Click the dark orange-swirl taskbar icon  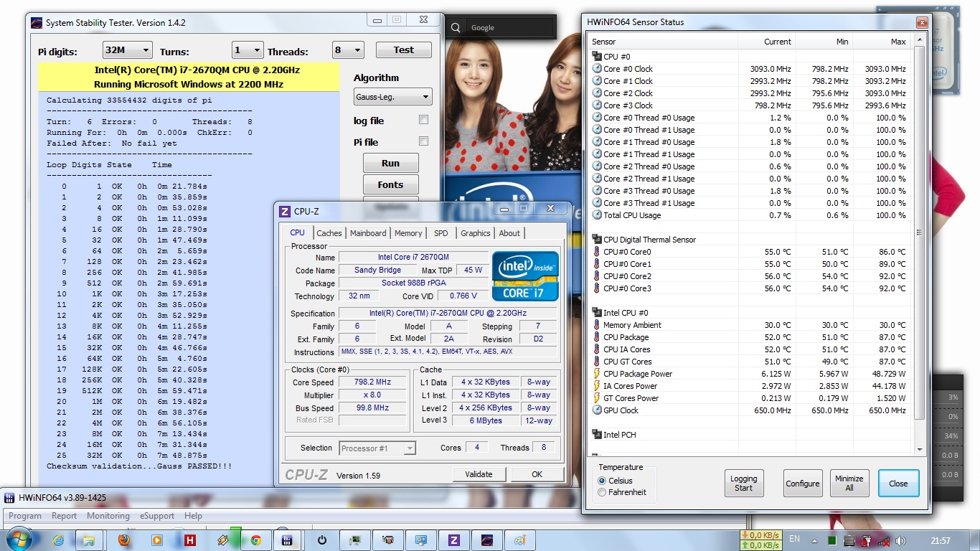pos(486,540)
